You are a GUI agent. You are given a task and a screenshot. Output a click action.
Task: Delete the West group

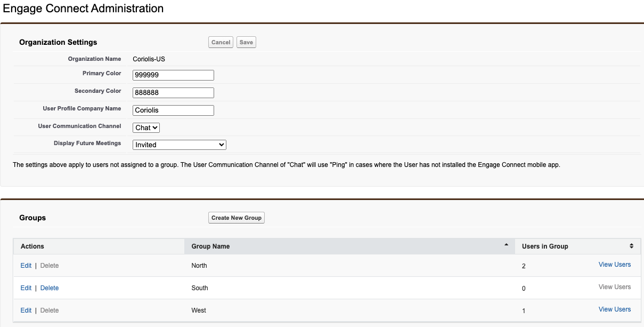pos(50,310)
